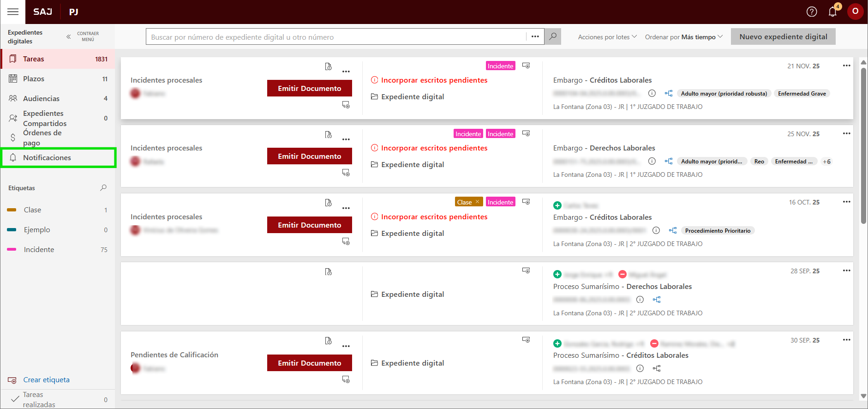
Task: Expand +6 more tags on second case
Action: tap(826, 162)
